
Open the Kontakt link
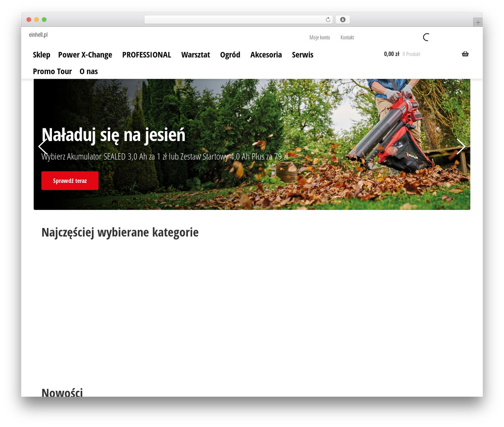pyautogui.click(x=347, y=37)
